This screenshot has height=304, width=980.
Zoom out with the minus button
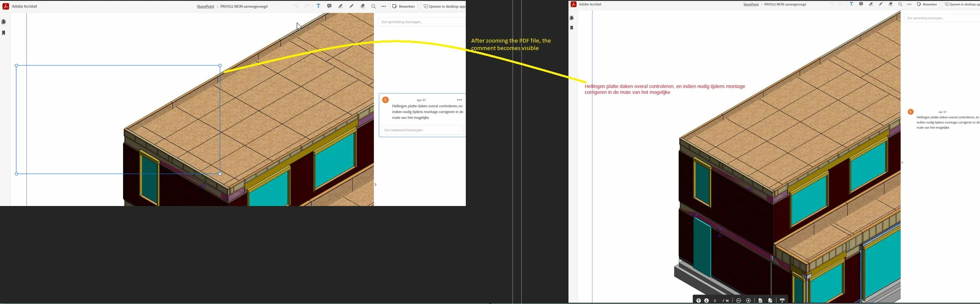click(739, 301)
